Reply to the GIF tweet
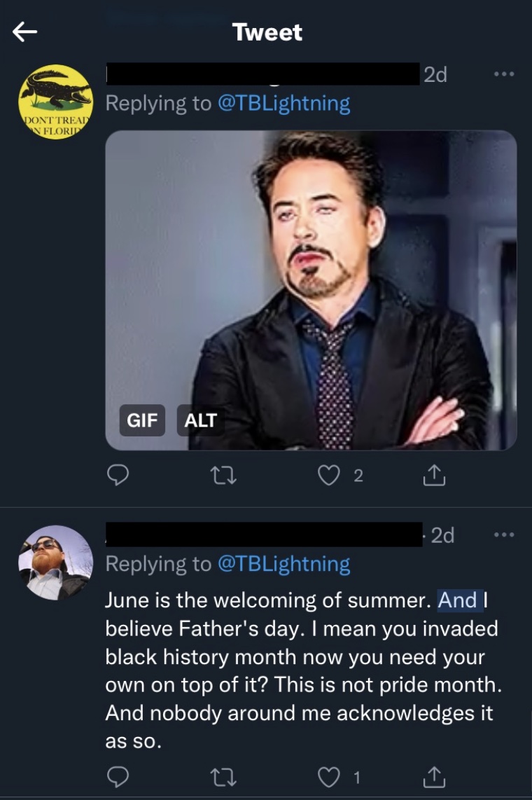This screenshot has width=532, height=800. [116, 476]
